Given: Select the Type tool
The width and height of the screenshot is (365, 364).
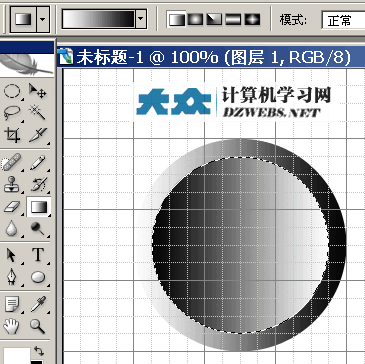Looking at the screenshot, I should click(38, 255).
